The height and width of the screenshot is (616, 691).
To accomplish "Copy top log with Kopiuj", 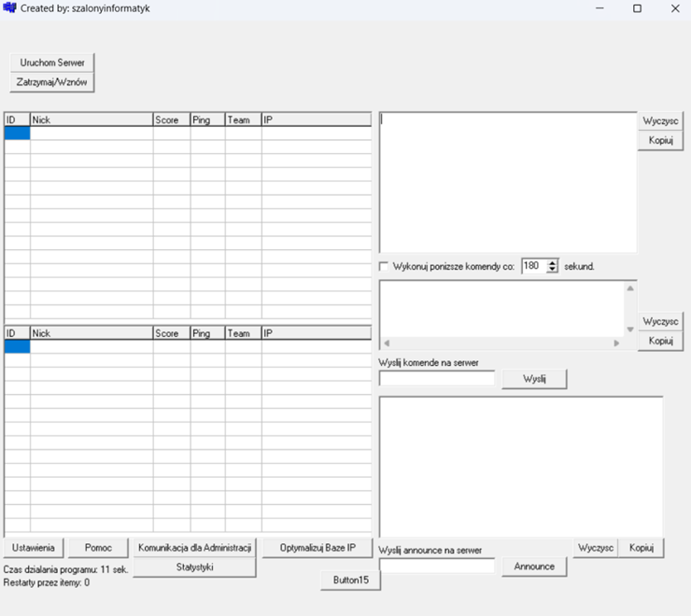I will tap(660, 141).
